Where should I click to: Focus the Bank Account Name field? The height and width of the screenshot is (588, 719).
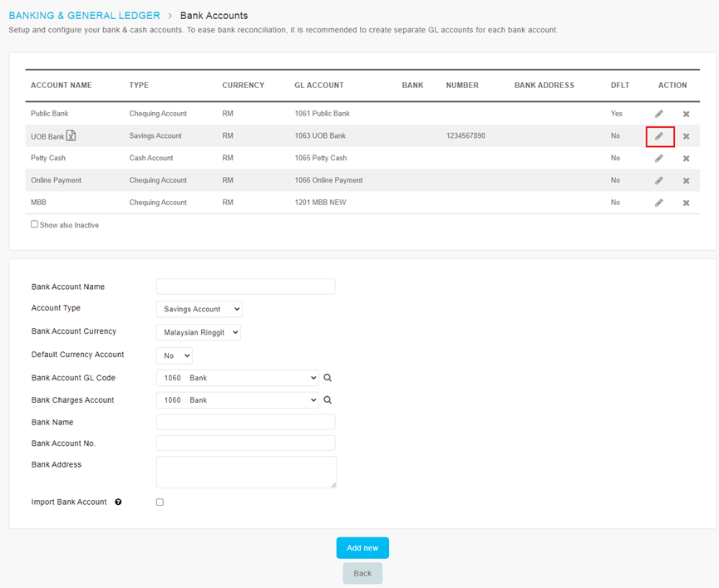pyautogui.click(x=245, y=287)
